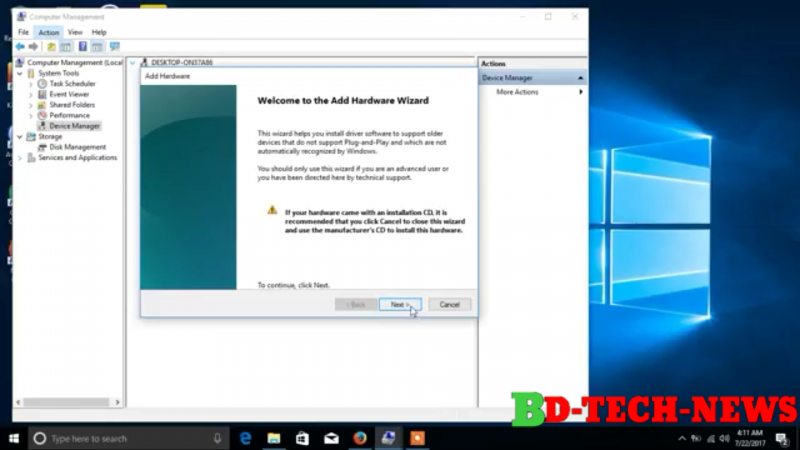Image resolution: width=800 pixels, height=450 pixels.
Task: Select Storage in the tree
Action: point(50,137)
